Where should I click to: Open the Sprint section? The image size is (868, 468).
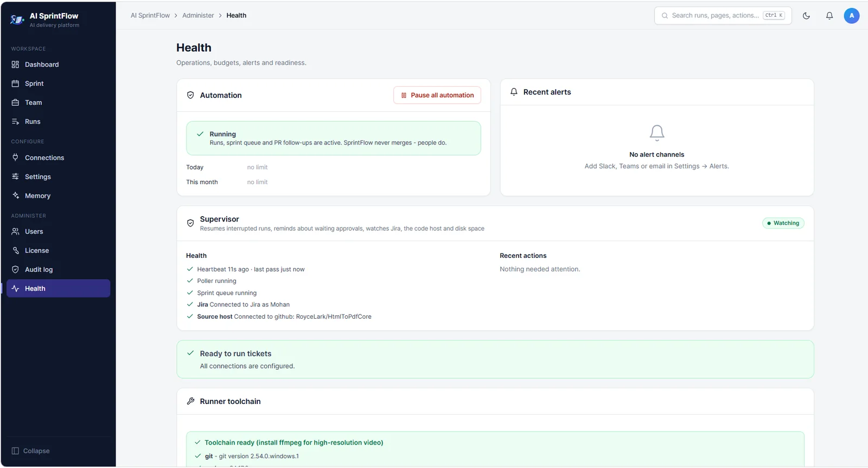(x=58, y=84)
